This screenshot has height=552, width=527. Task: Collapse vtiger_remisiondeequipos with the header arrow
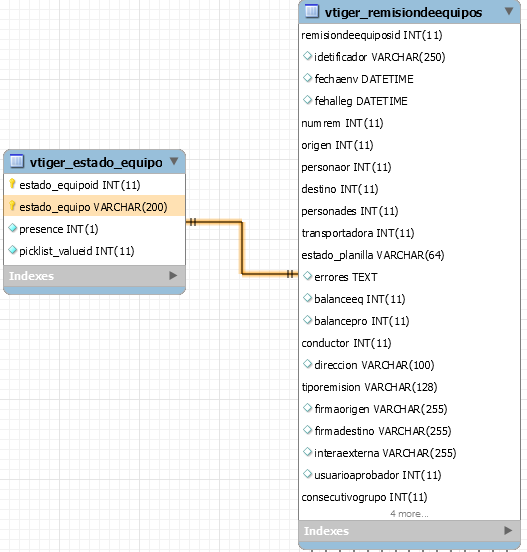pyautogui.click(x=509, y=11)
